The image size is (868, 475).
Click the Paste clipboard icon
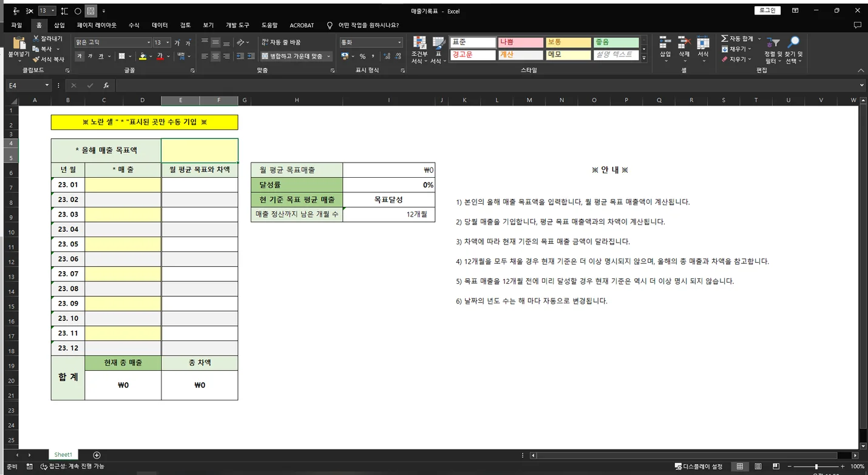click(x=18, y=44)
